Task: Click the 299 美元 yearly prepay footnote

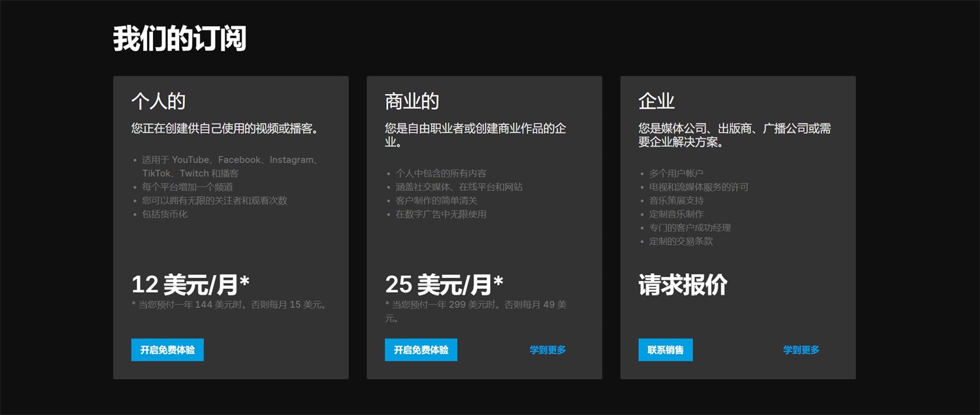Action: [x=476, y=305]
